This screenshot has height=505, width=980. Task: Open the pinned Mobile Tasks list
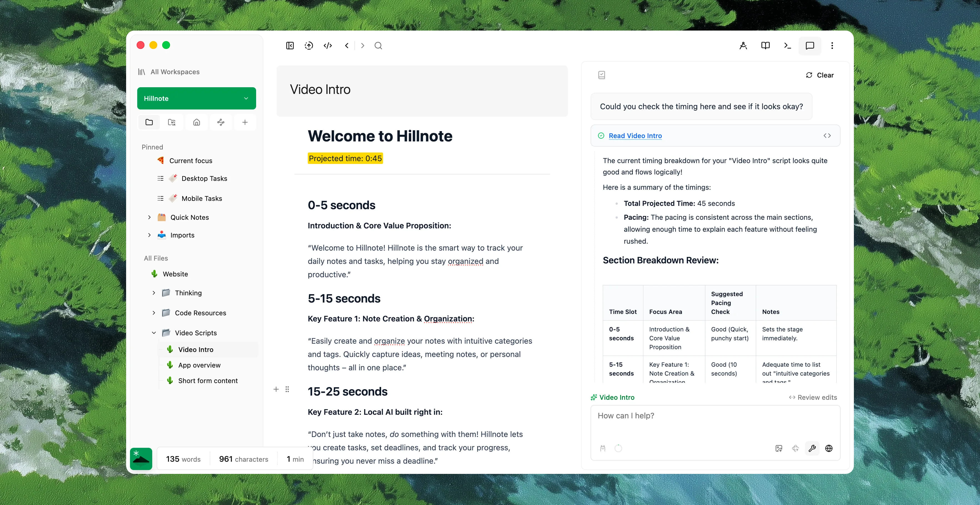point(202,198)
